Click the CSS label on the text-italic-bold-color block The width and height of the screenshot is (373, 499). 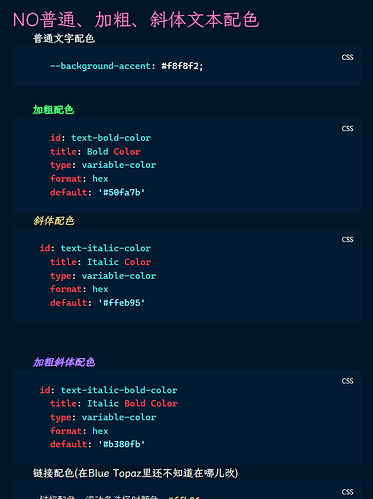coord(347,381)
